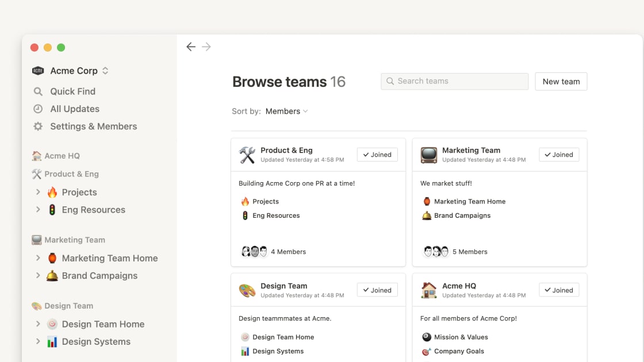Open Projects link in Product & Eng card
Image resolution: width=644 pixels, height=362 pixels.
coord(265,202)
